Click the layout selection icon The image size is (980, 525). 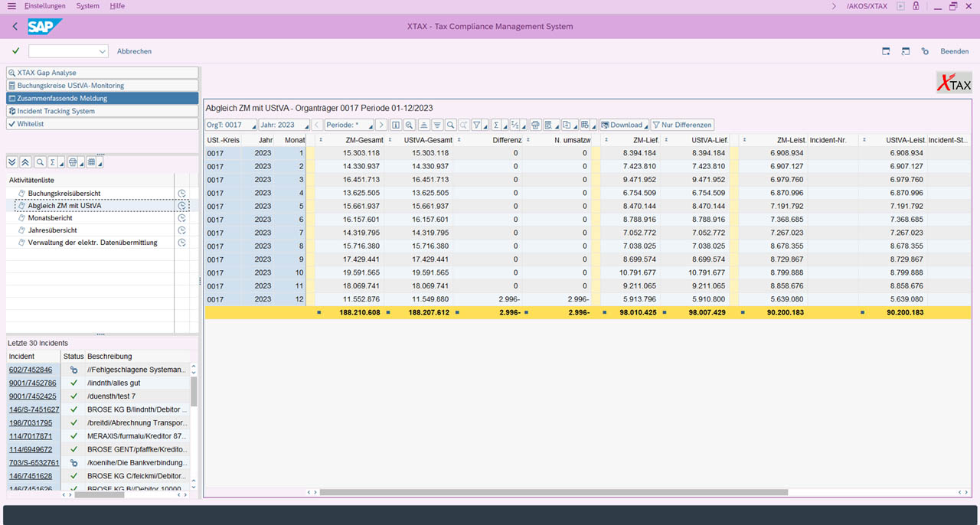[585, 125]
